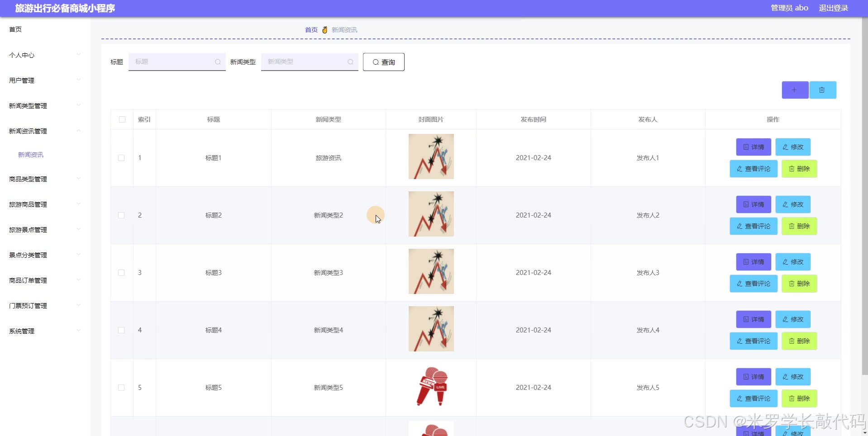Select the 新闻资讯 submenu item
The height and width of the screenshot is (436, 868).
(x=31, y=155)
